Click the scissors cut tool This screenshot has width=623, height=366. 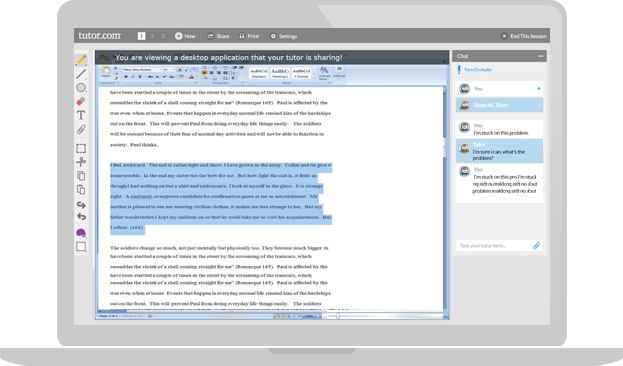click(x=81, y=162)
